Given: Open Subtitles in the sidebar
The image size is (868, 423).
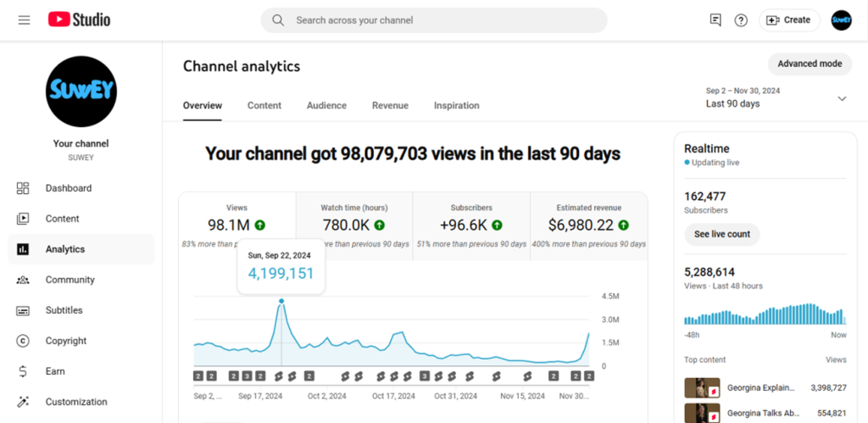Looking at the screenshot, I should coord(81,310).
